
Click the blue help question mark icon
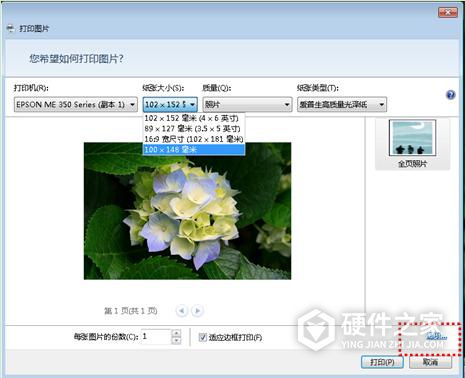pyautogui.click(x=450, y=95)
